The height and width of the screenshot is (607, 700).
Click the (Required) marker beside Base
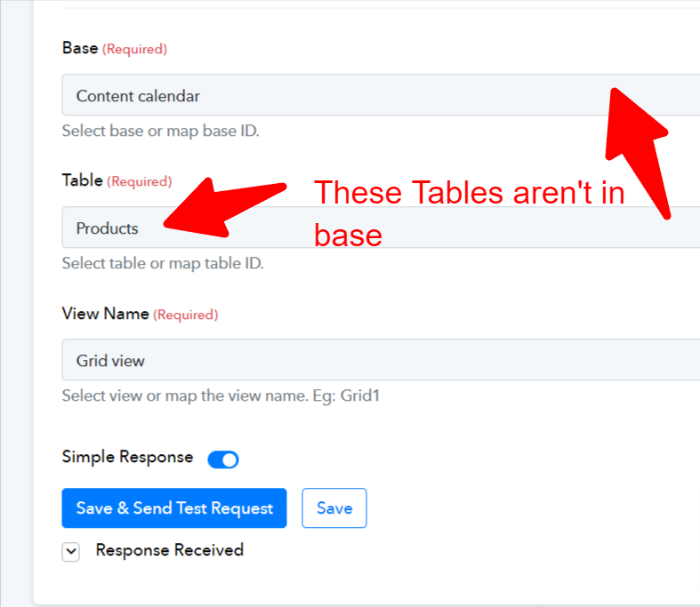(x=135, y=49)
